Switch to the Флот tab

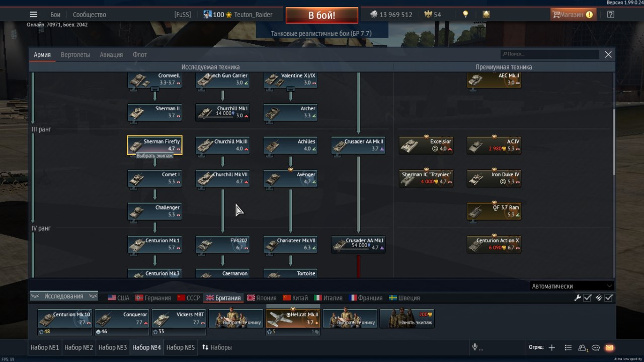point(140,54)
